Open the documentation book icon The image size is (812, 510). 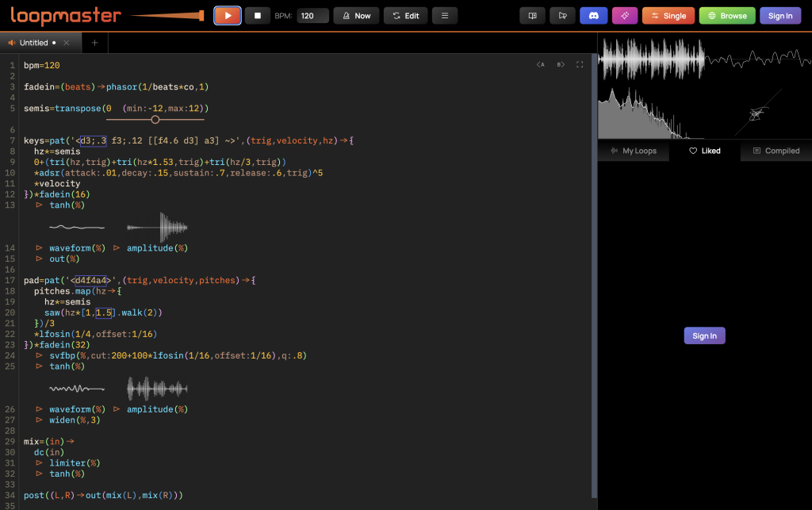click(533, 16)
